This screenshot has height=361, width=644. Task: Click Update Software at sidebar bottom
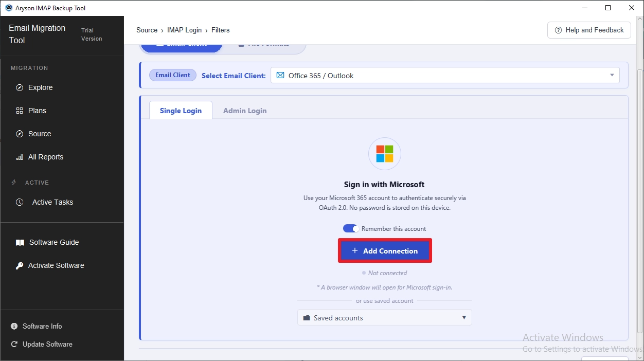tap(47, 344)
